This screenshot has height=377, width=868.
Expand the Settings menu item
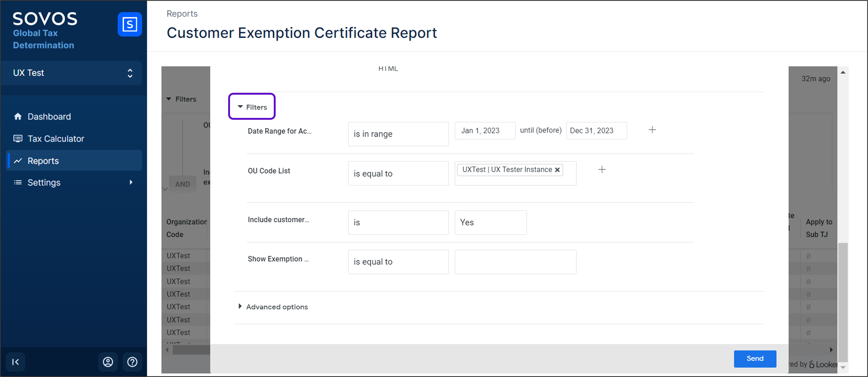pyautogui.click(x=44, y=182)
